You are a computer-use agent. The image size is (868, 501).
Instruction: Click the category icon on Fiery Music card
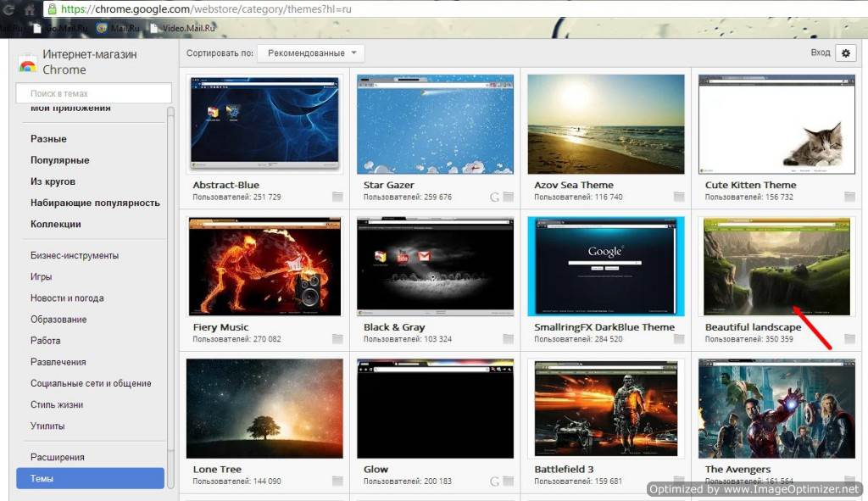point(337,339)
